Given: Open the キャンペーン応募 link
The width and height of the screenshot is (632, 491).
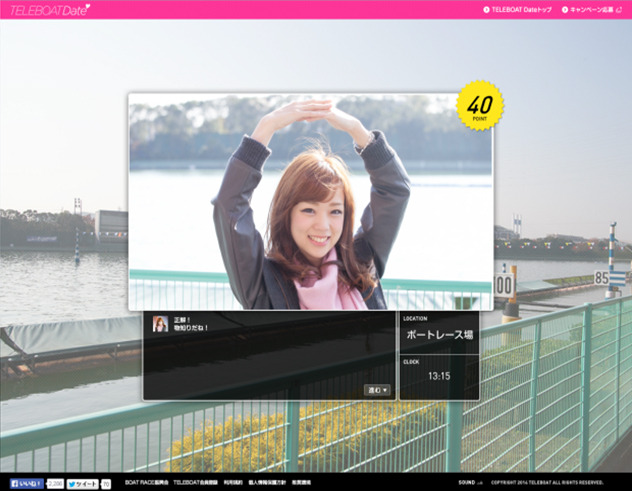Looking at the screenshot, I should pyautogui.click(x=592, y=9).
